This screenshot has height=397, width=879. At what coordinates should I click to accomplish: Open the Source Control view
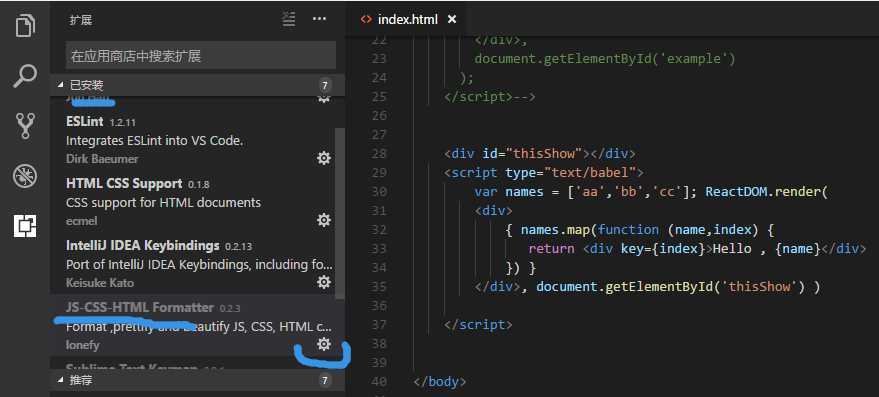coord(25,126)
